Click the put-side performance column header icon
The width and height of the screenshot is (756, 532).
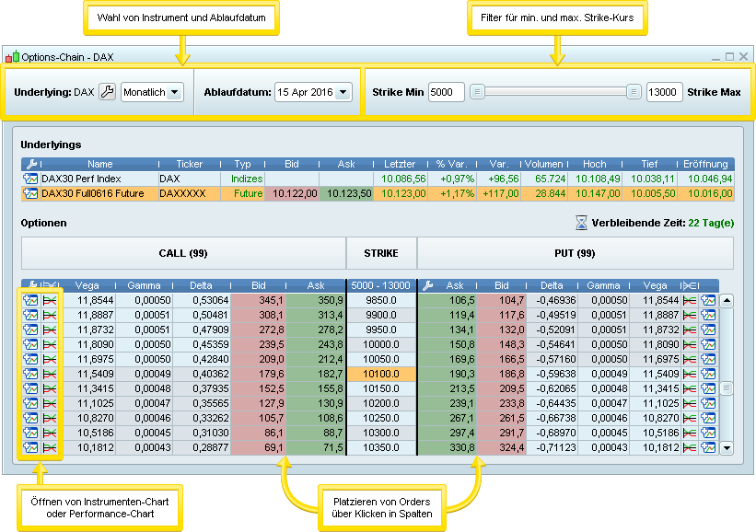coord(690,285)
